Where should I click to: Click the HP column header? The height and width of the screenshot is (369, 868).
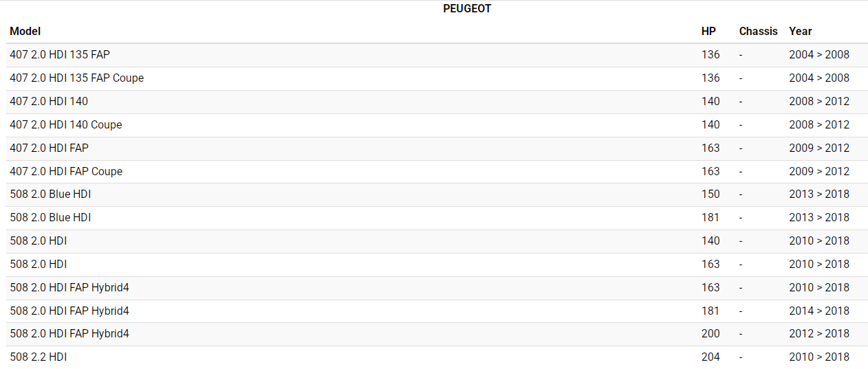point(708,31)
